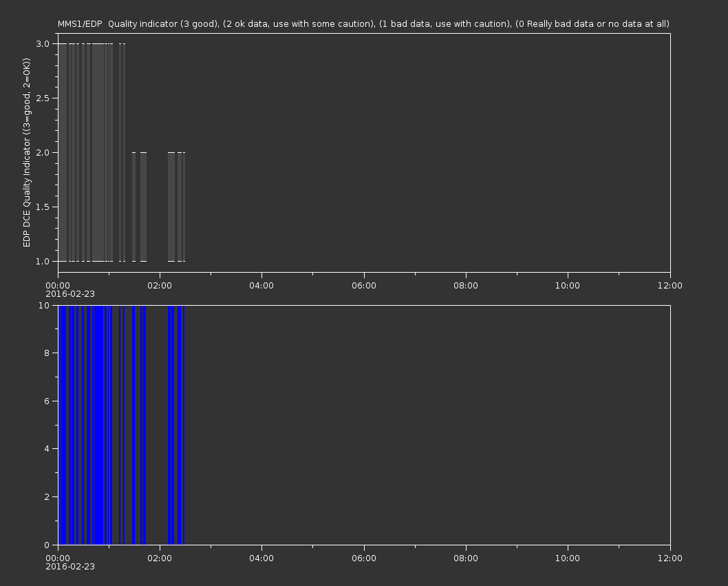This screenshot has width=728, height=586.
Task: Click the 12:00 time label under lower plot
Action: 670,558
